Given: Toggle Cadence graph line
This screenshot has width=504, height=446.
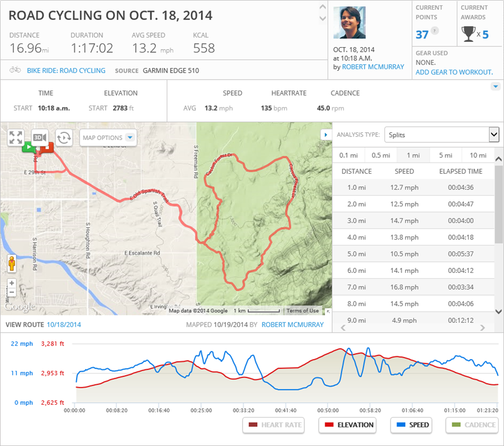Looking at the screenshot, I should [472, 425].
